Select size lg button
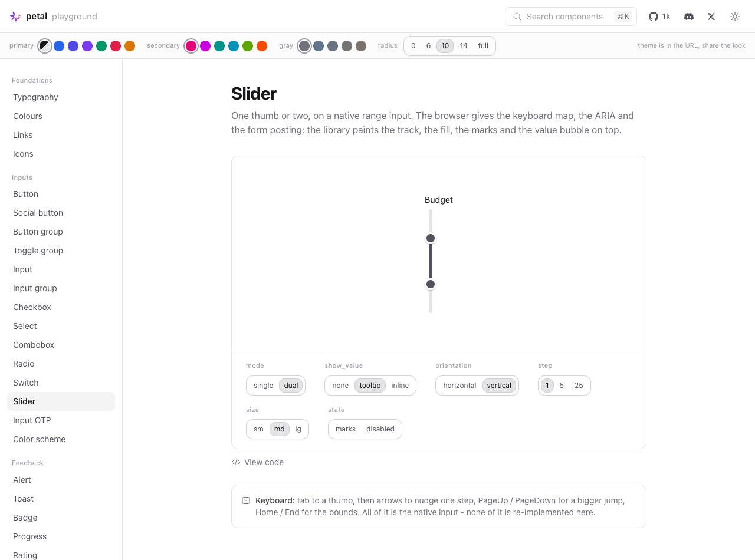The height and width of the screenshot is (560, 755). (298, 429)
